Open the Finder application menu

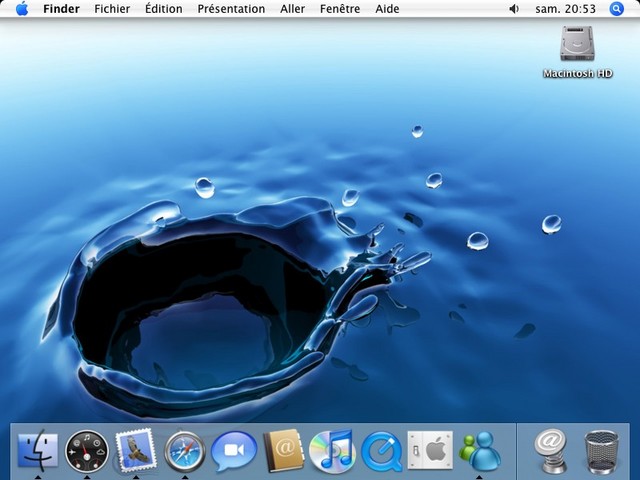(x=61, y=9)
